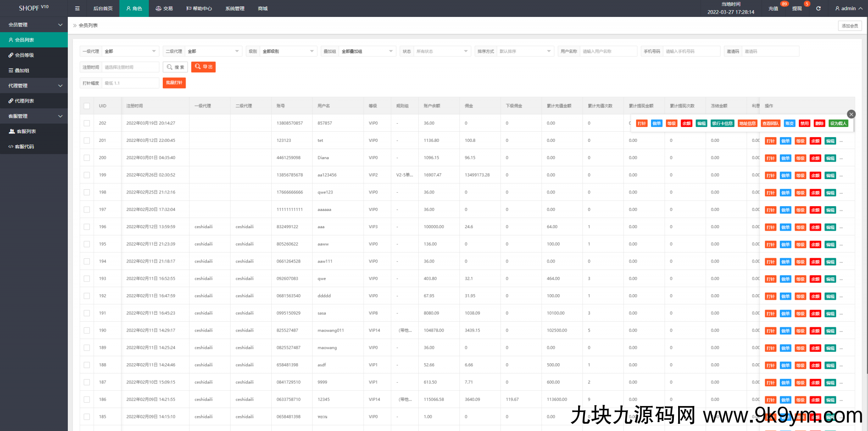This screenshot has height=431, width=868.
Task: Close the expanded actions popup
Action: tap(851, 114)
